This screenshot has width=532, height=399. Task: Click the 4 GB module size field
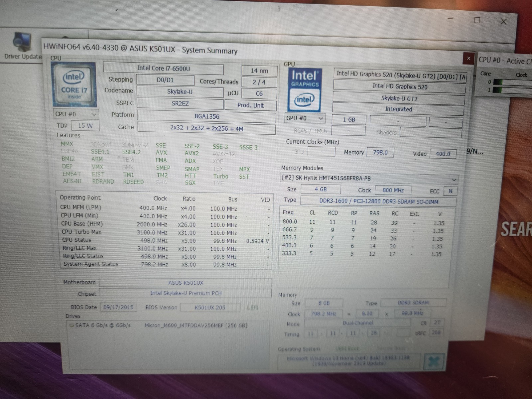(x=321, y=190)
